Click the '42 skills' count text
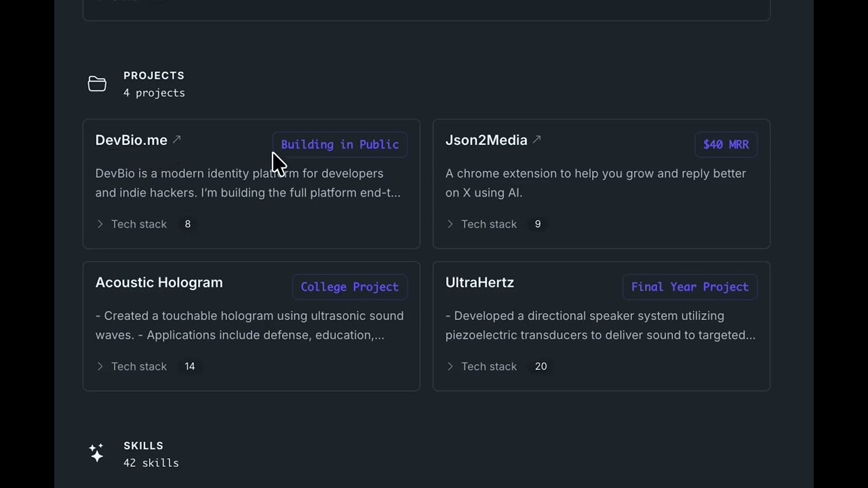 151,463
